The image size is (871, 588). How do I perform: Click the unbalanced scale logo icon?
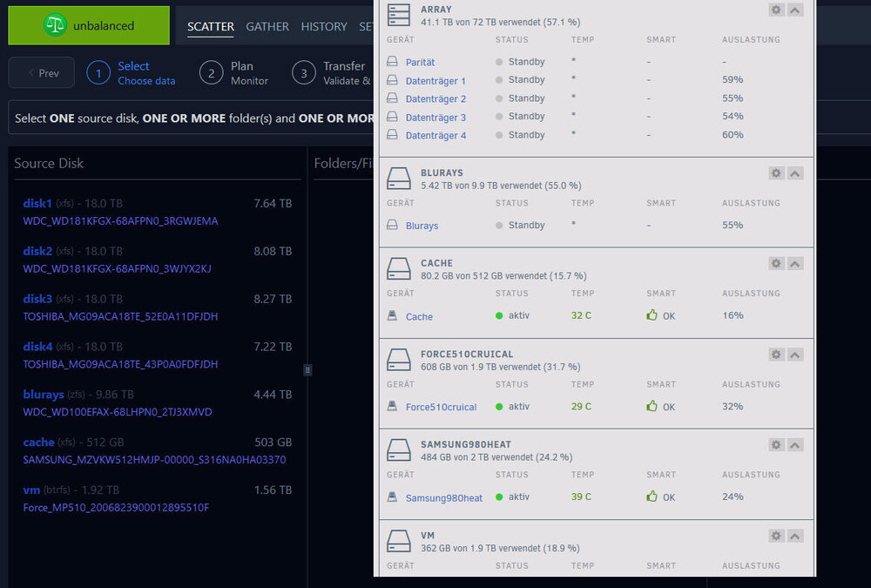(x=55, y=25)
